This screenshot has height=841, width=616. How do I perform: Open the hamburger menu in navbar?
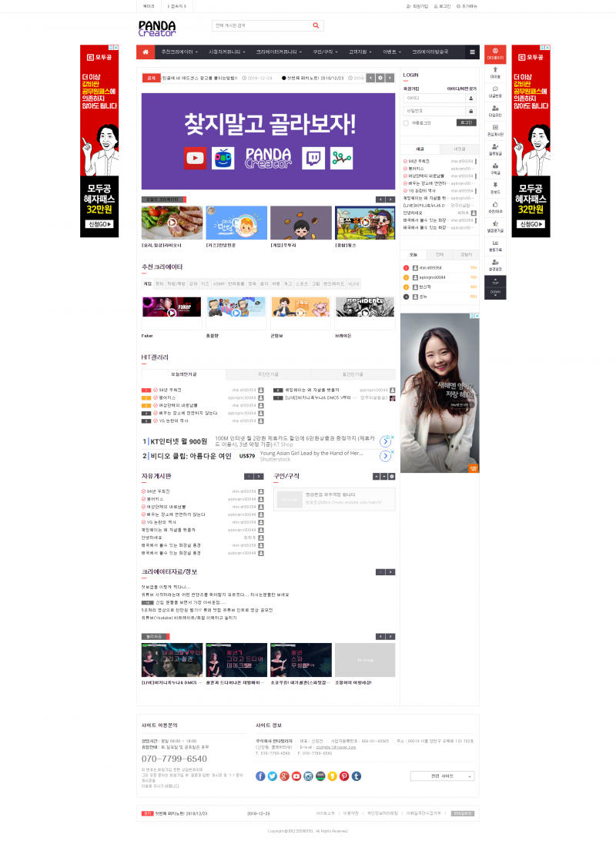click(472, 52)
